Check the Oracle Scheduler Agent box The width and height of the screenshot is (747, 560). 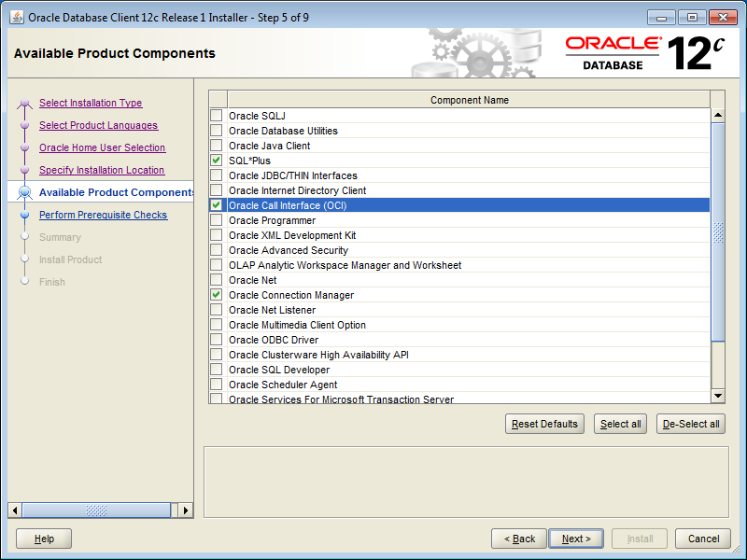pyautogui.click(x=217, y=384)
